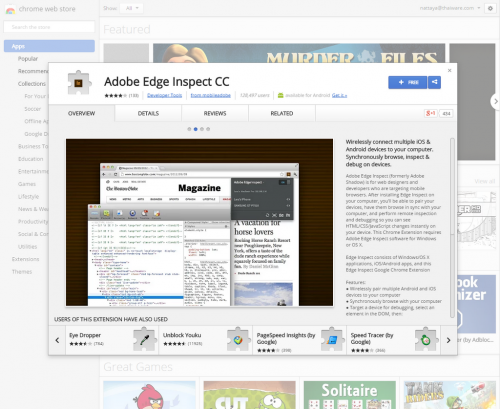The height and width of the screenshot is (409, 500).
Task: Open the Education category
Action: [31, 159]
